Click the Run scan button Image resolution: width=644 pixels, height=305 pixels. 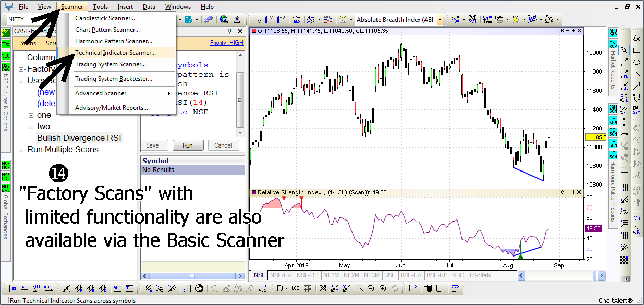(x=188, y=145)
